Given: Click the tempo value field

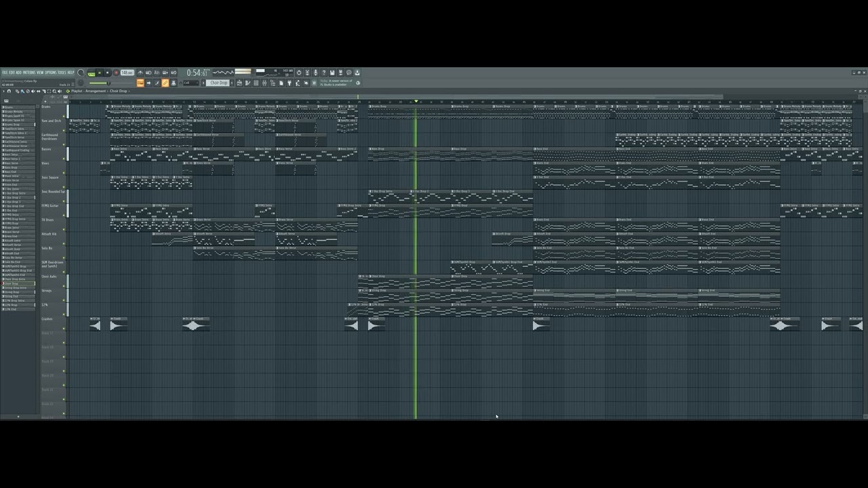Looking at the screenshot, I should (x=127, y=73).
